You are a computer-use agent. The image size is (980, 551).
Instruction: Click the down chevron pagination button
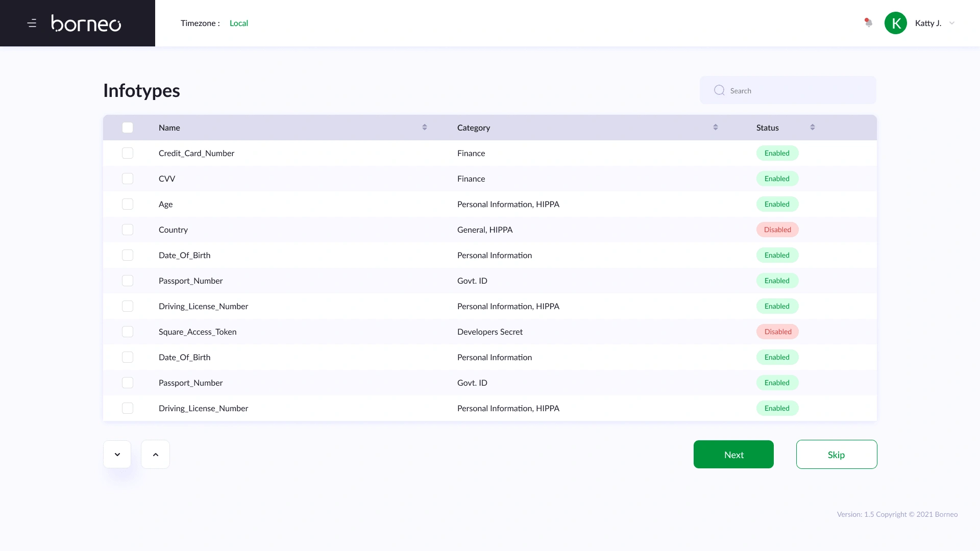click(117, 455)
